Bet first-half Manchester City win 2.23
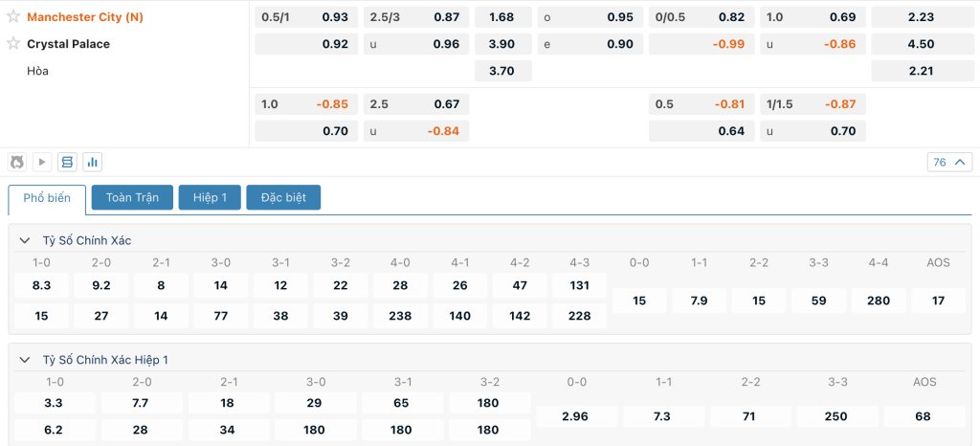Viewport: 980px width, 446px height. 922,17
